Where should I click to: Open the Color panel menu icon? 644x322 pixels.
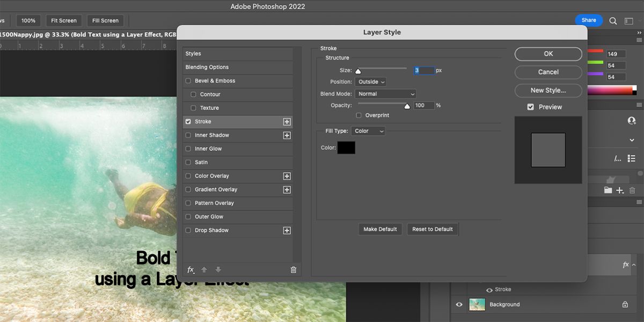(x=639, y=40)
